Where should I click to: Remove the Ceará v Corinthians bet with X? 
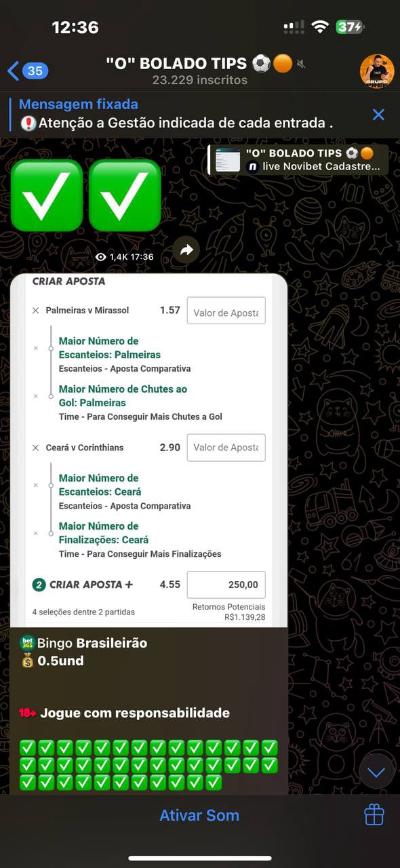click(x=36, y=448)
